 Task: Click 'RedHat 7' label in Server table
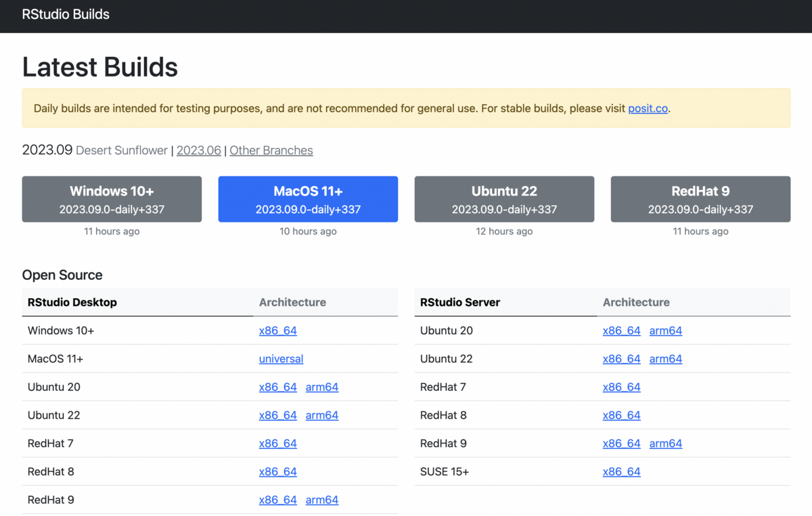tap(443, 387)
